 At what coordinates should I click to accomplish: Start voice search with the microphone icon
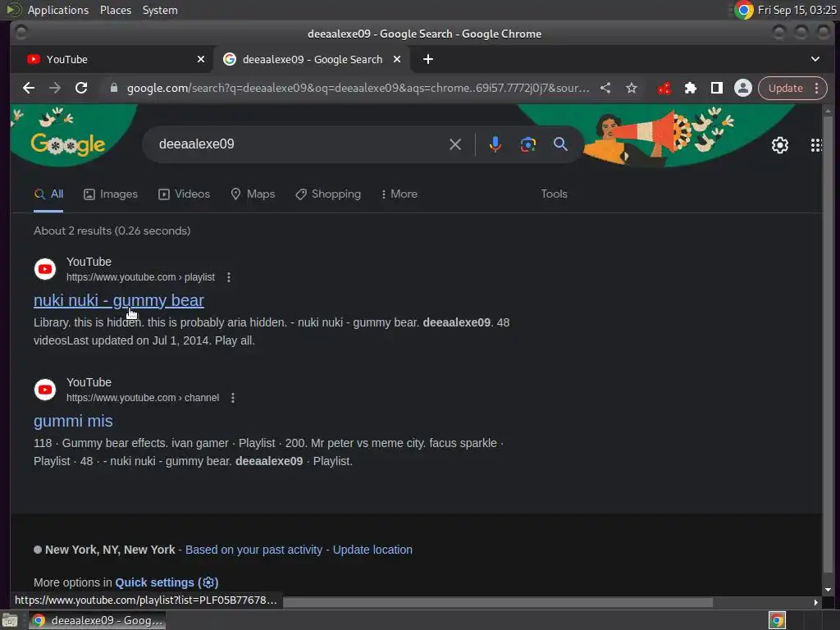tap(495, 144)
